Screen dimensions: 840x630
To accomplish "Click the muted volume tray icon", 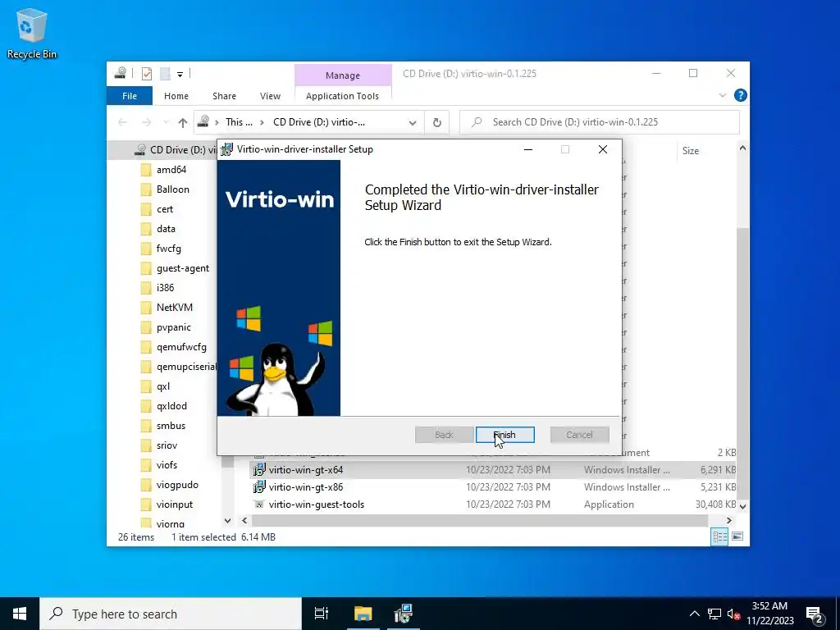I will click(x=733, y=614).
